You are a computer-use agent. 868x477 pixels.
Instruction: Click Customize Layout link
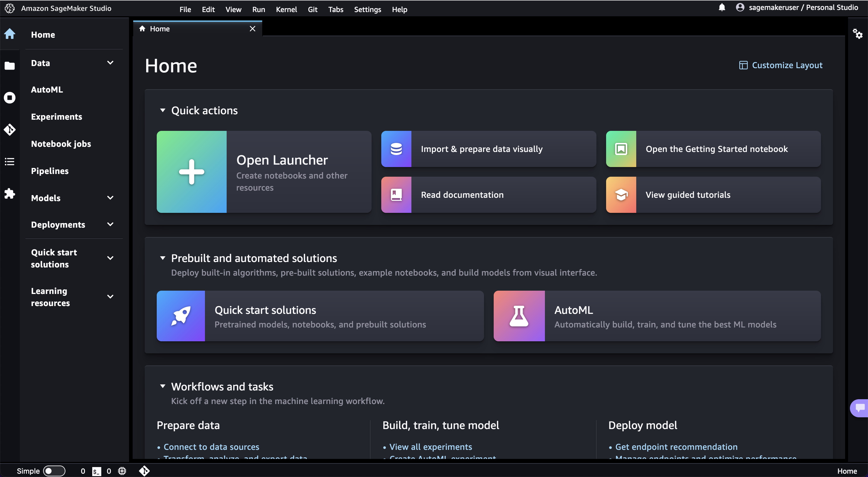click(781, 65)
